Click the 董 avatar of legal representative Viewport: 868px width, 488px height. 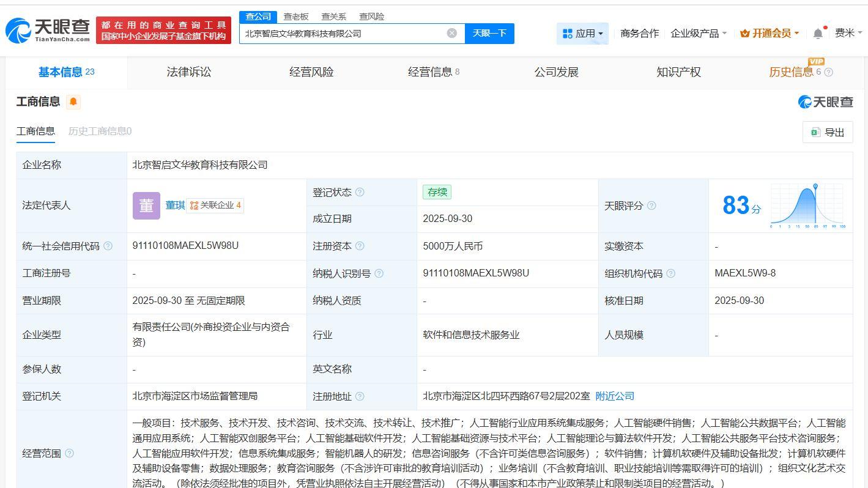pyautogui.click(x=146, y=205)
